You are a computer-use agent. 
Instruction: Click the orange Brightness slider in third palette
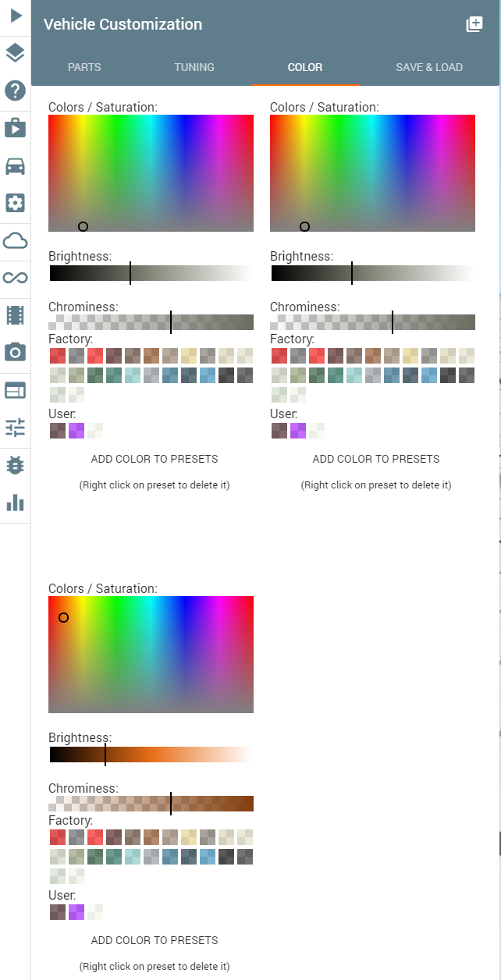click(151, 755)
